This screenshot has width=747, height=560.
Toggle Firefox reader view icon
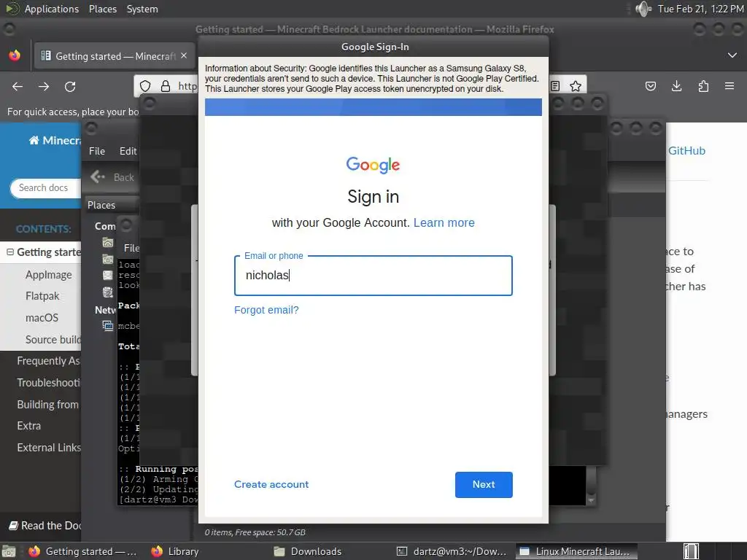point(555,86)
